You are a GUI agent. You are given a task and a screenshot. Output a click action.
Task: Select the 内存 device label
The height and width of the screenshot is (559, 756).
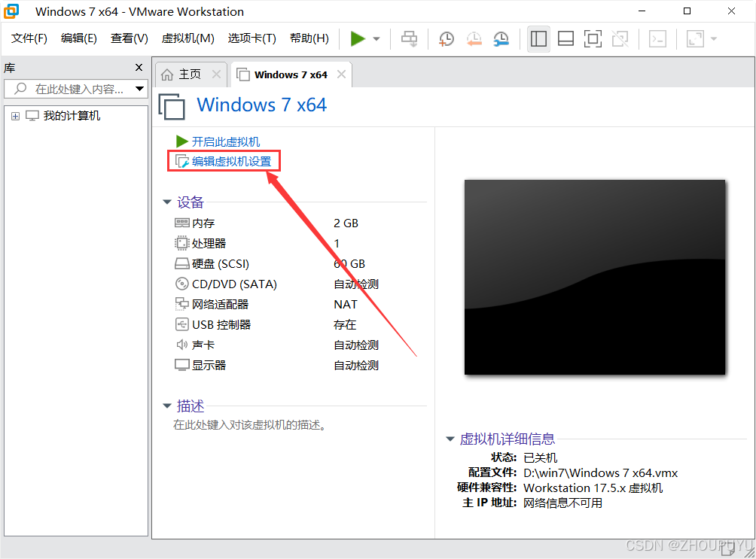coord(203,223)
